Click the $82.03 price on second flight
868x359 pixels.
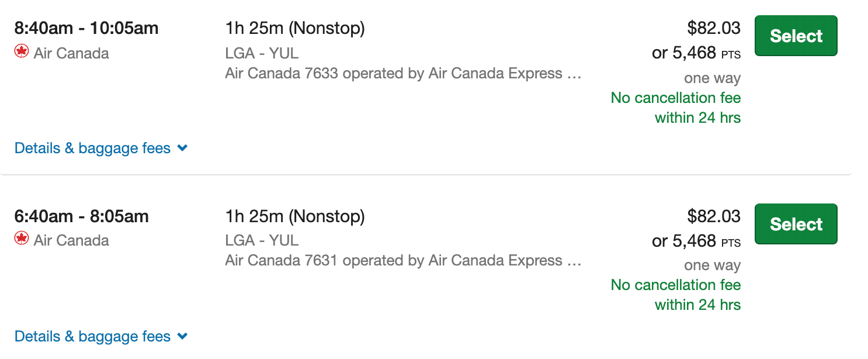coord(714,216)
